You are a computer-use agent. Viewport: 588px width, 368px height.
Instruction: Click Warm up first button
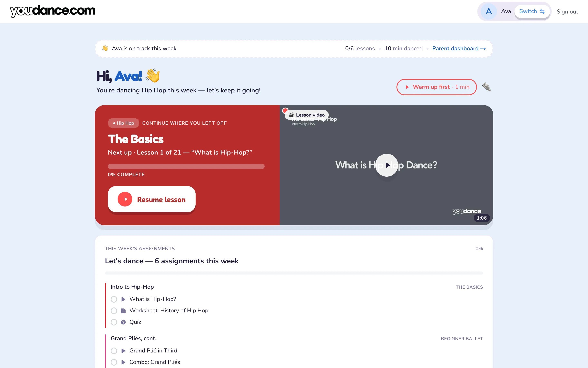tap(436, 87)
